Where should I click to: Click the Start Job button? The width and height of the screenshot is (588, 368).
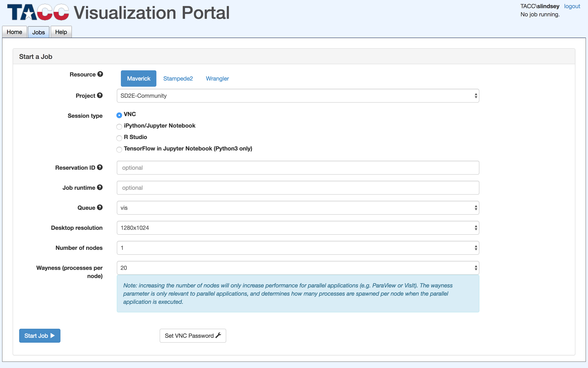pos(40,336)
